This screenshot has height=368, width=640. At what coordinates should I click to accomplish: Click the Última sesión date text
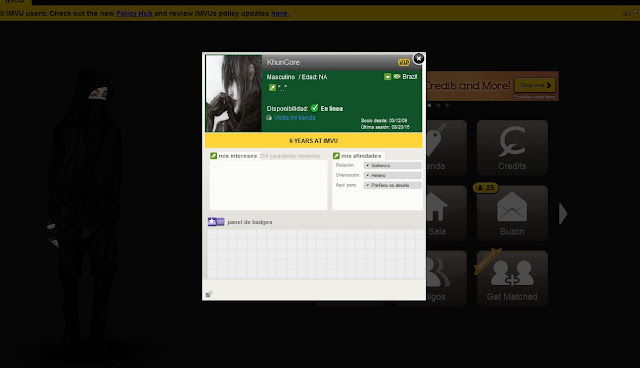coord(385,127)
